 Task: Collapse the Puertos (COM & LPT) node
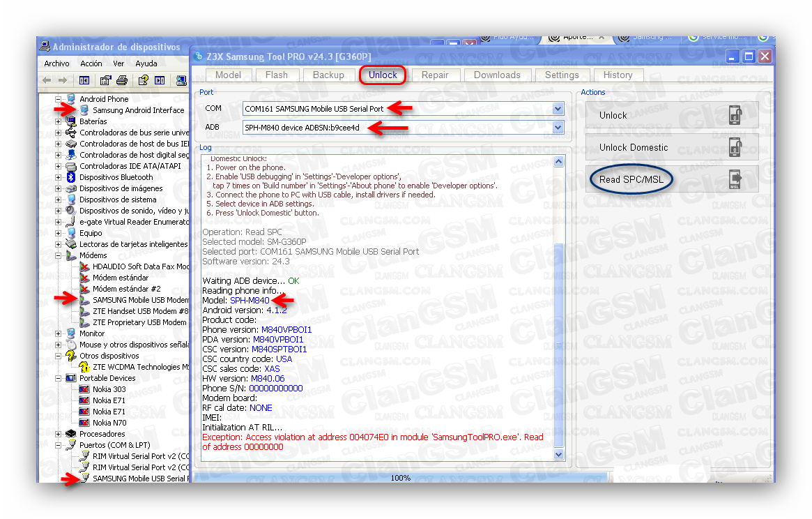click(58, 445)
